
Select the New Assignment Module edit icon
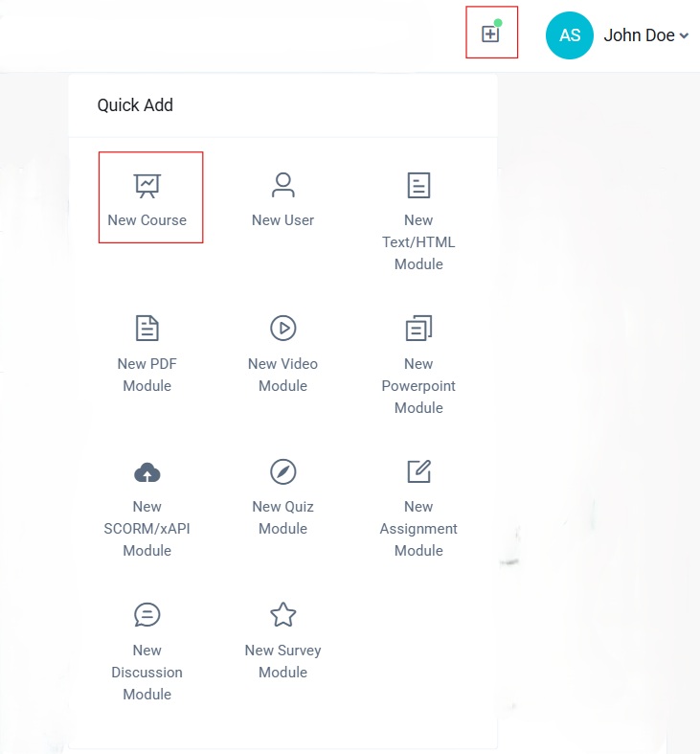coord(418,471)
